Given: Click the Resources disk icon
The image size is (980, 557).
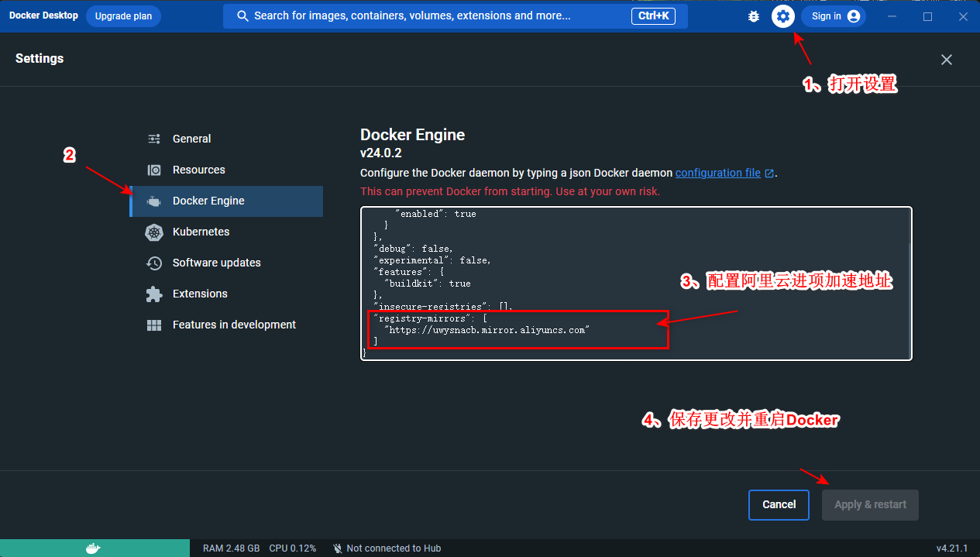Looking at the screenshot, I should click(154, 170).
